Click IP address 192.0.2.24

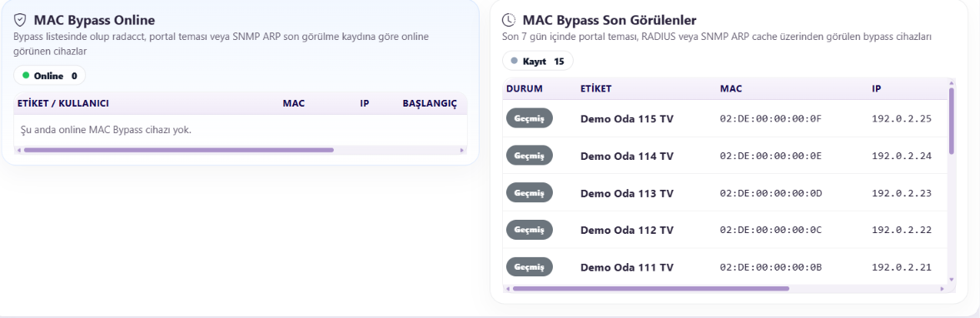click(902, 157)
